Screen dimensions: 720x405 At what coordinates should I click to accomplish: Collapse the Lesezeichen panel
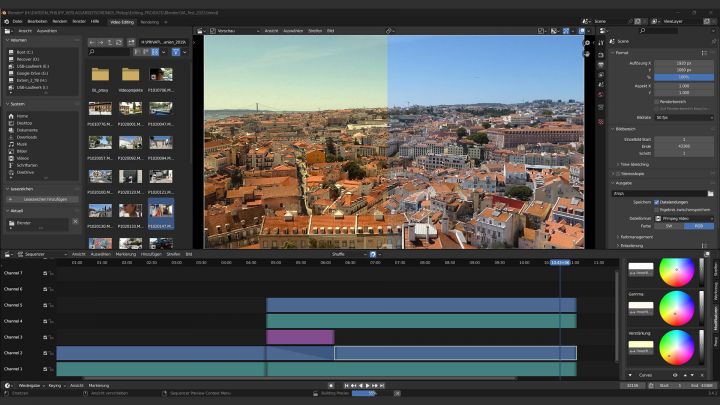(8, 189)
